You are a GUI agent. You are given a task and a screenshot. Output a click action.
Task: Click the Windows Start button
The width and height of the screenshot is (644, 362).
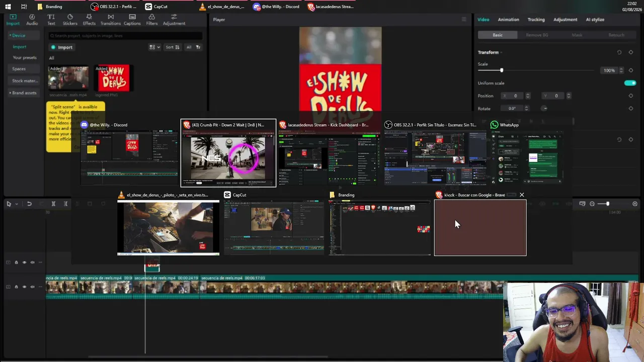8,7
